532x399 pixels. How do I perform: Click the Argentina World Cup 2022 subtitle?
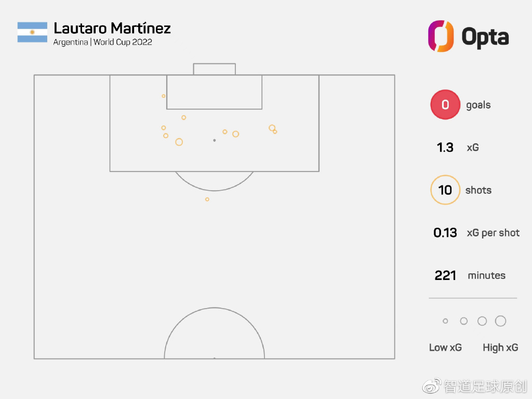(102, 42)
